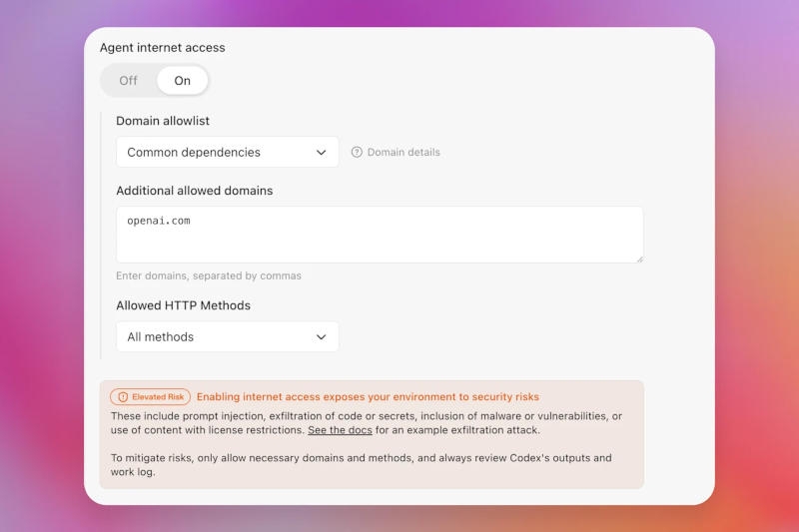Image resolution: width=799 pixels, height=532 pixels.
Task: Click the 'Domain allowlist' label
Action: pos(163,121)
